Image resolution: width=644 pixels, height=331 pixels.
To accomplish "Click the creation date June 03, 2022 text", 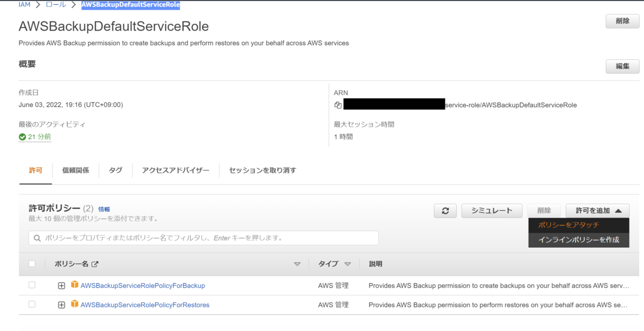I will click(x=71, y=105).
